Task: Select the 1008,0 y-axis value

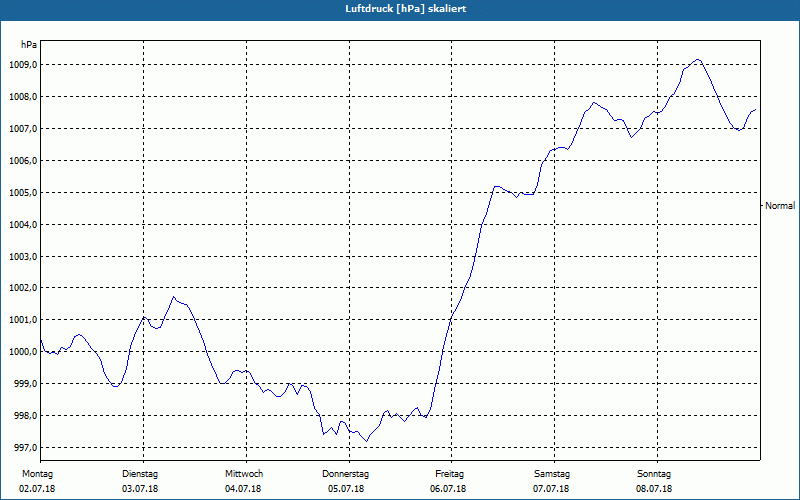Action: point(23,97)
